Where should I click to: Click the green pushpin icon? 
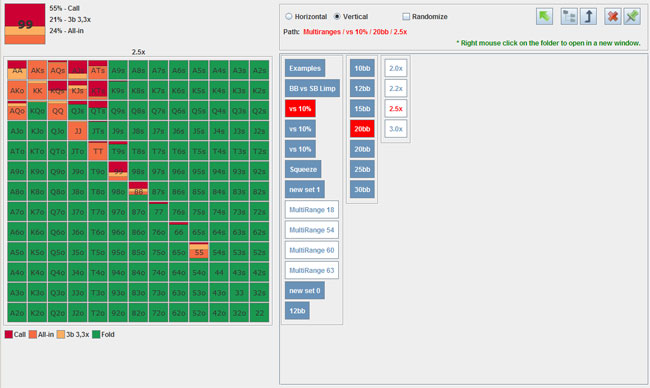(x=632, y=17)
